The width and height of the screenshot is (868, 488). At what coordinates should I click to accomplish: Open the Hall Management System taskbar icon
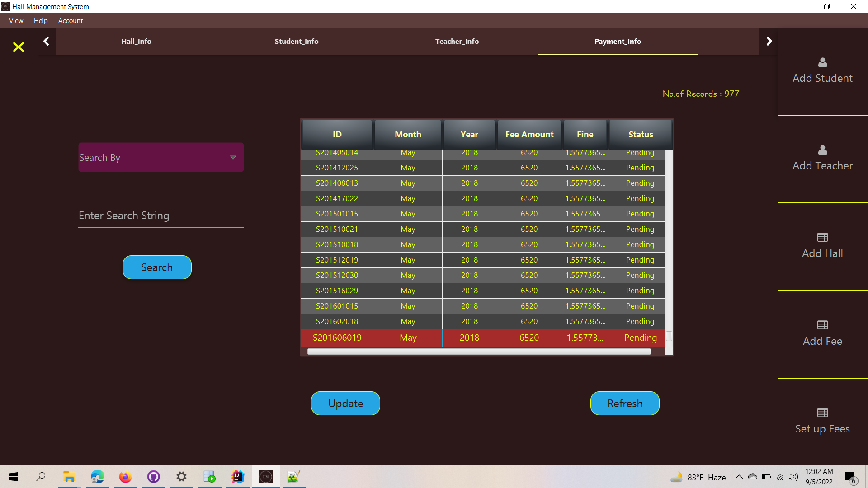pos(265,477)
